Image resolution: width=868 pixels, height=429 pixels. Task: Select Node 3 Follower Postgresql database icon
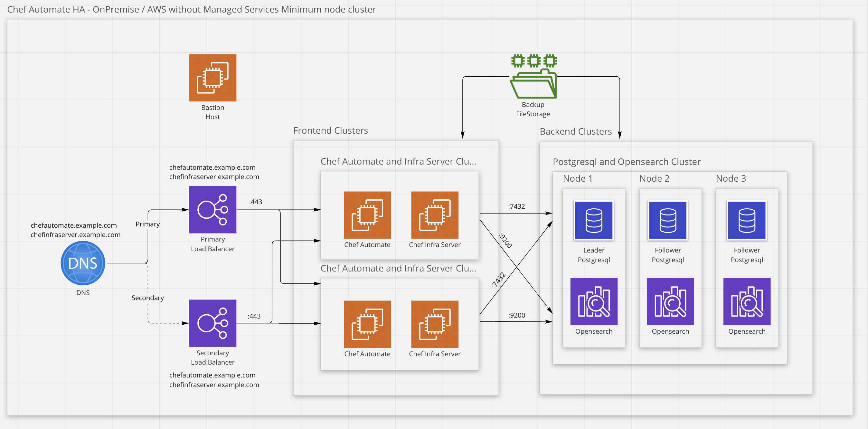coord(747,220)
